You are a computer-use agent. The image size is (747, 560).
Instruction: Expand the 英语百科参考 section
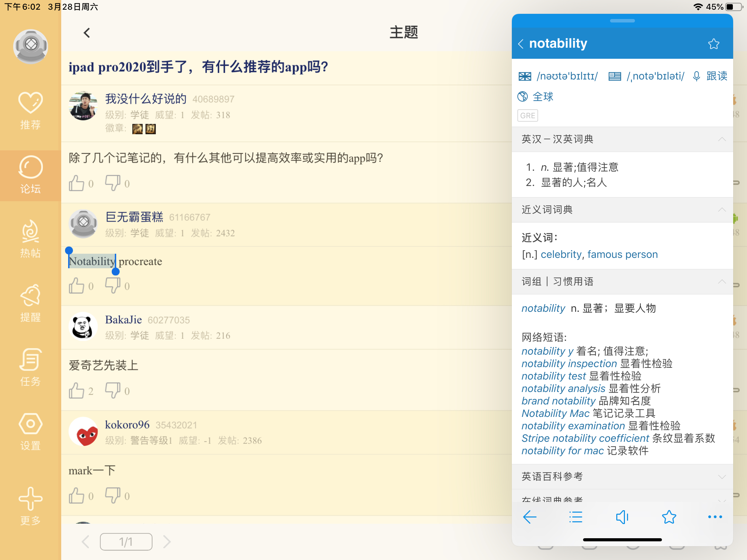pyautogui.click(x=722, y=476)
